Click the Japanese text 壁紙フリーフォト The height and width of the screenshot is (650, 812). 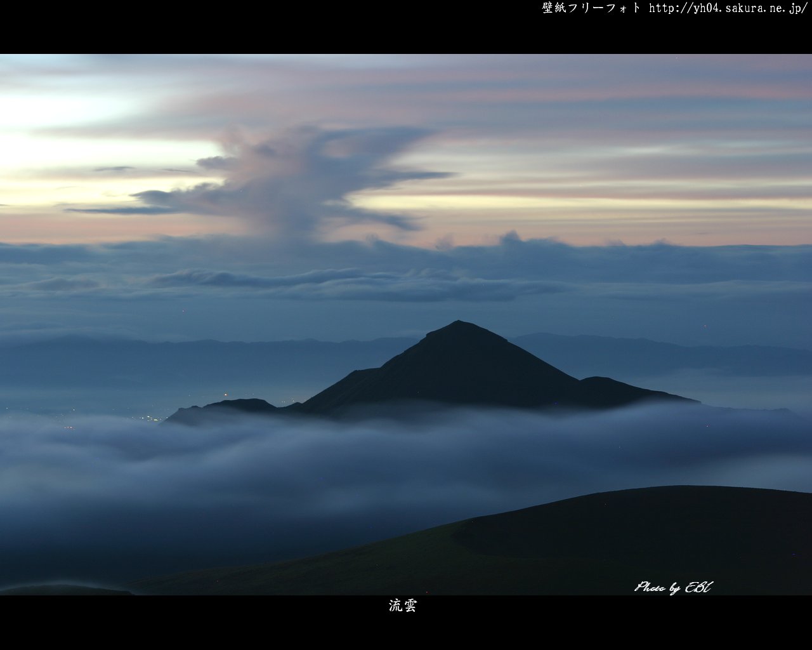[x=592, y=8]
